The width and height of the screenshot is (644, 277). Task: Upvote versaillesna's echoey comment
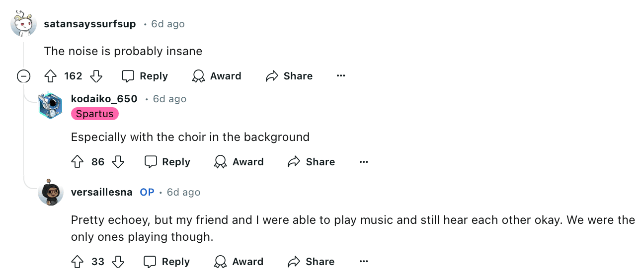(78, 262)
